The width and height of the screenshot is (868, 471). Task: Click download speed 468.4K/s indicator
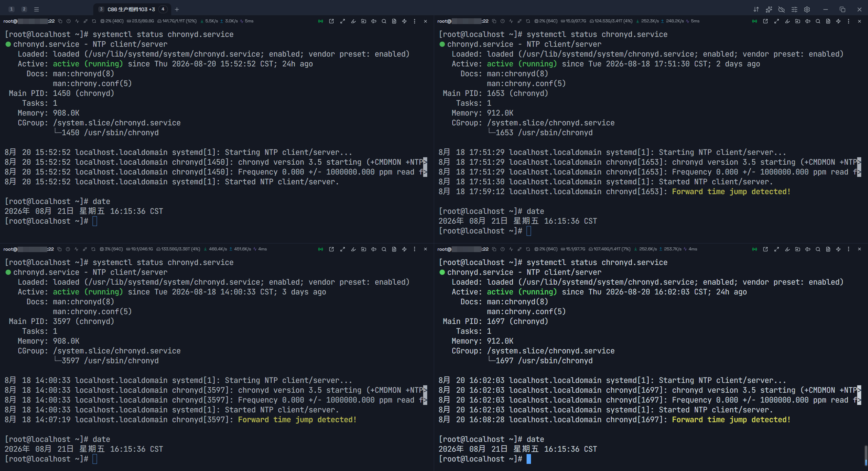(x=215, y=249)
